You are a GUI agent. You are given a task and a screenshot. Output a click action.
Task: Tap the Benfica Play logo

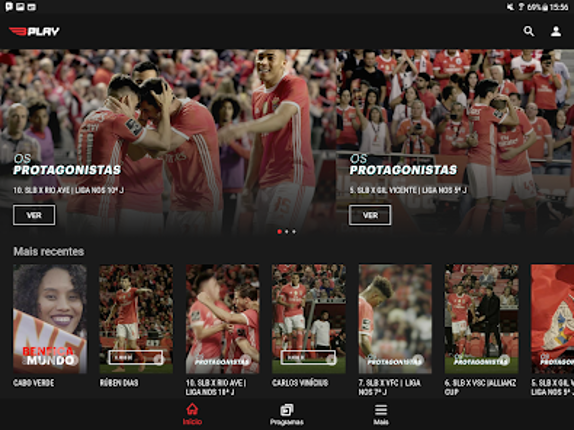pyautogui.click(x=34, y=31)
